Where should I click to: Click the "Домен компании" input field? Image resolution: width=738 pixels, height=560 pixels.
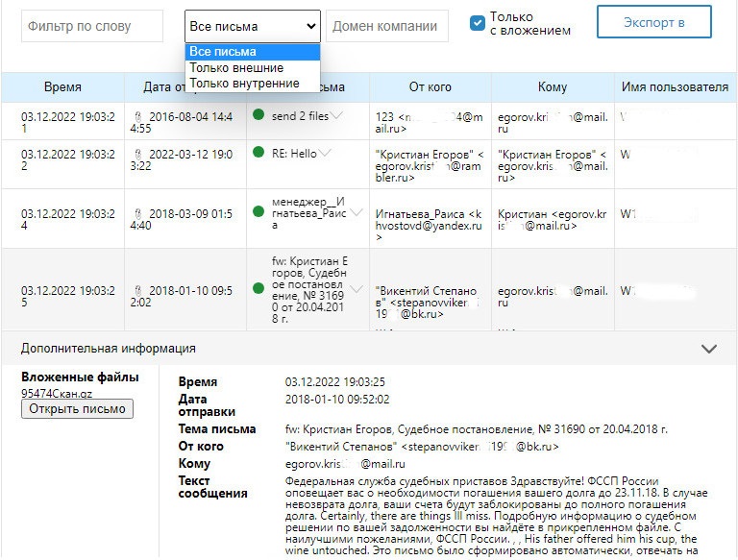coord(387,26)
